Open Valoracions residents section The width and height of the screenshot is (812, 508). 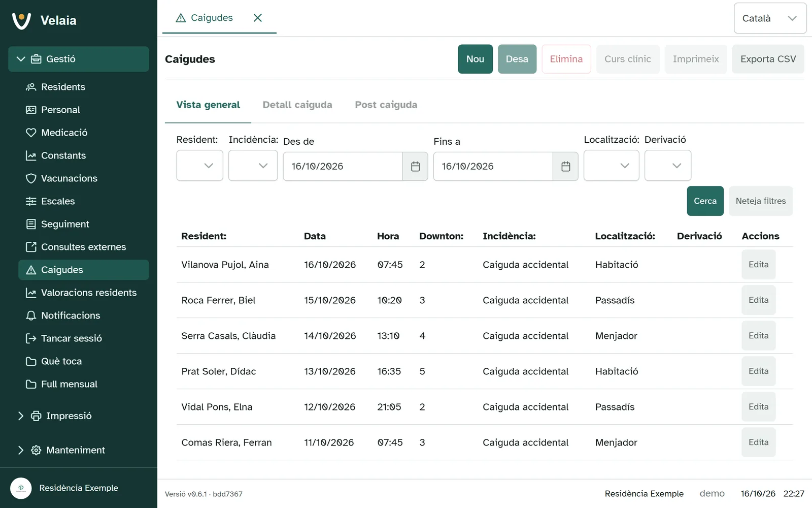tap(84, 293)
